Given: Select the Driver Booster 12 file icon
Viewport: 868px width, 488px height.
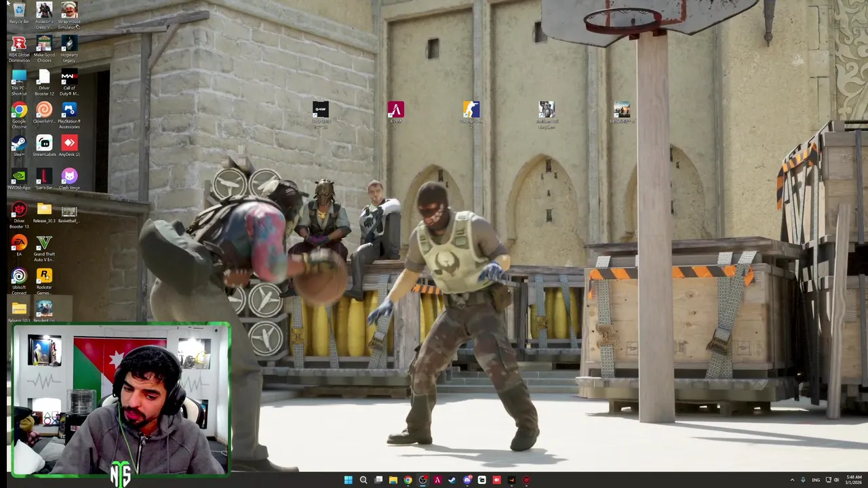Looking at the screenshot, I should [44, 82].
